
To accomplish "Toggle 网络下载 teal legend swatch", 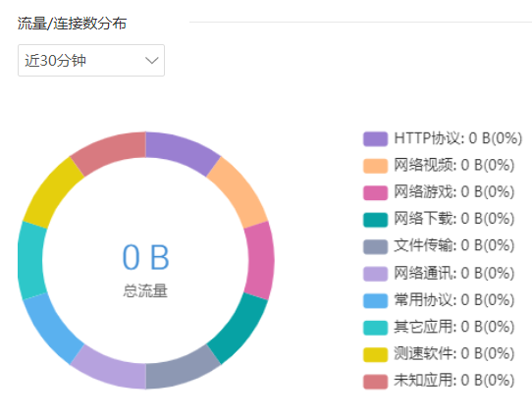I will click(x=375, y=220).
